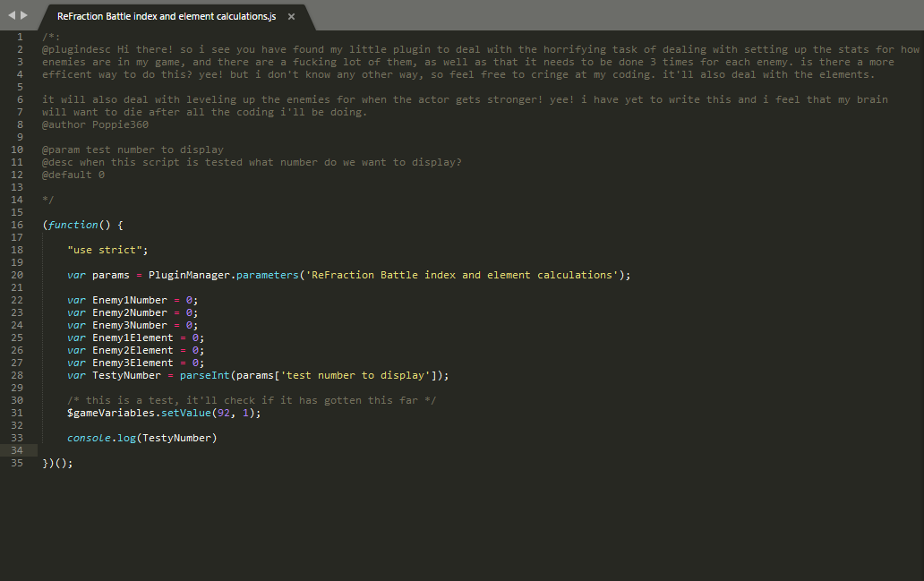
Task: Click the @plugindesc text on line 2
Action: point(76,49)
